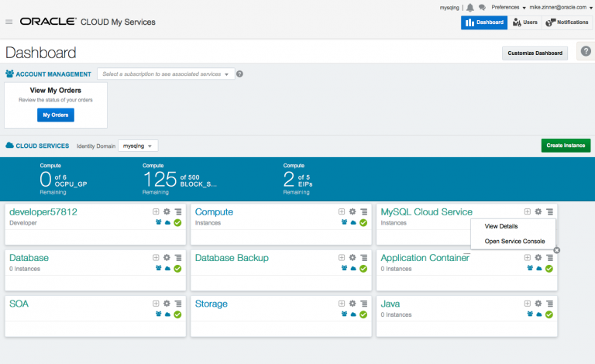Click gear icon on Database tile
595x364 pixels.
(x=167, y=257)
